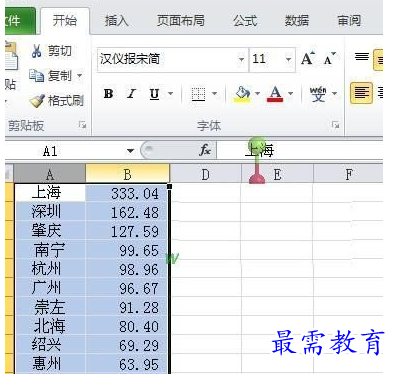Apply the red font color
Viewport: 393px width, 374px height.
275,94
